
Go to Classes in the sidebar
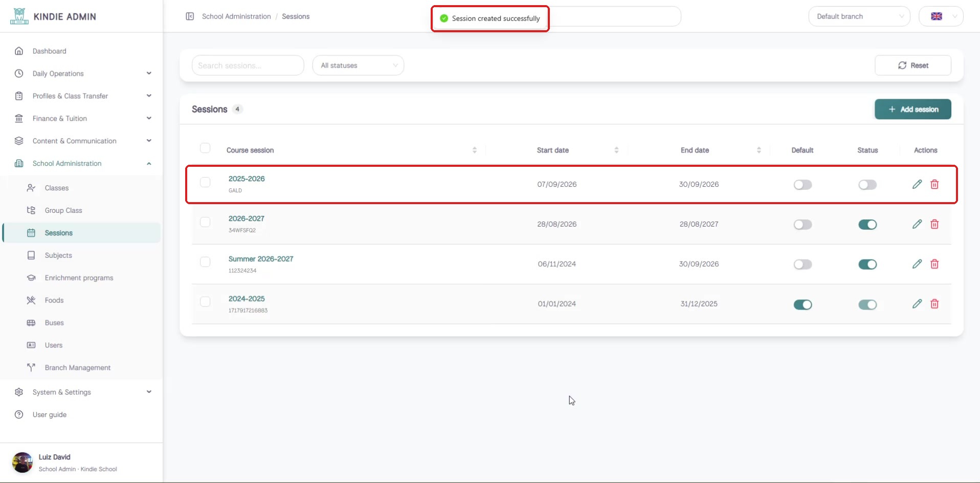pos(82,188)
